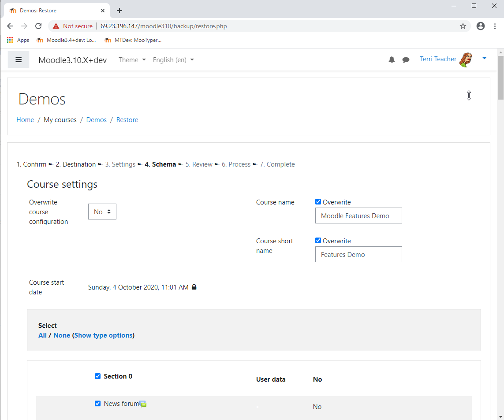
Task: Click Terri Teacher's profile avatar
Action: click(x=466, y=60)
